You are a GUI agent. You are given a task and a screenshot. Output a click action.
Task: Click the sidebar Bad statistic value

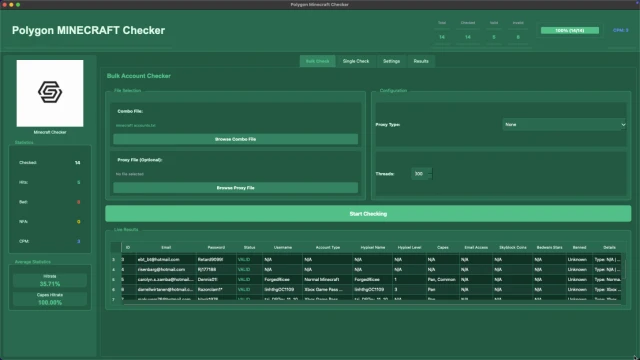[x=78, y=202]
